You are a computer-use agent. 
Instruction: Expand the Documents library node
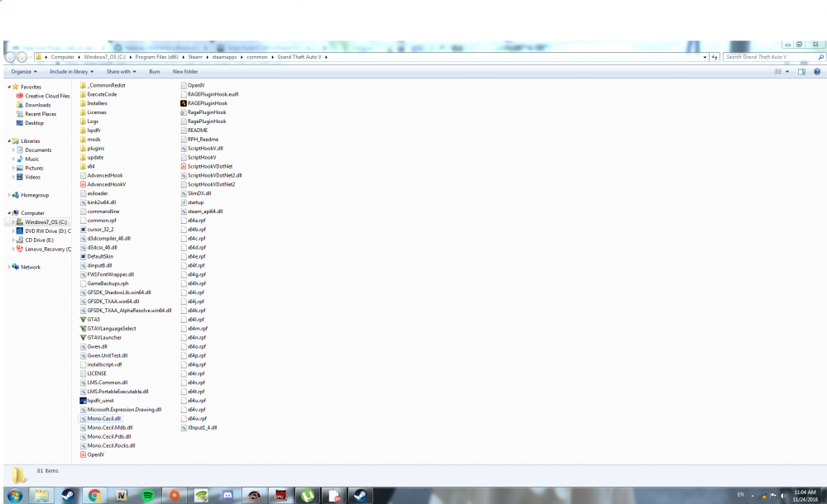tap(14, 150)
